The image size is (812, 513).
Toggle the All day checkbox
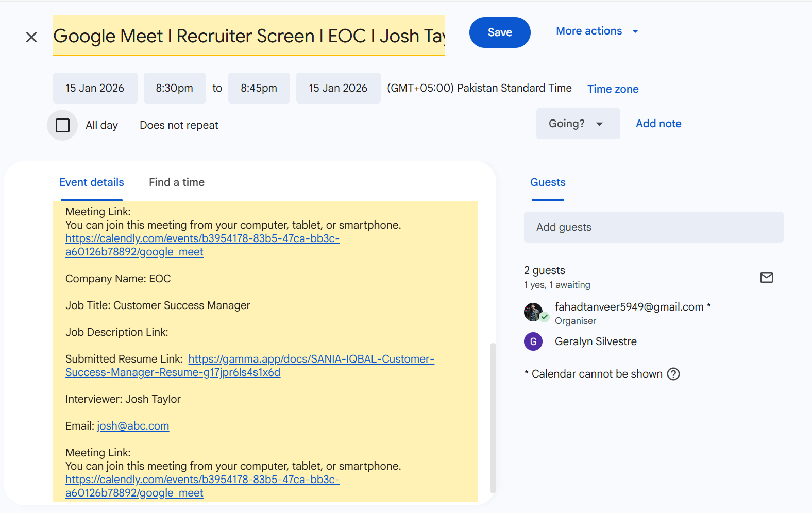62,125
